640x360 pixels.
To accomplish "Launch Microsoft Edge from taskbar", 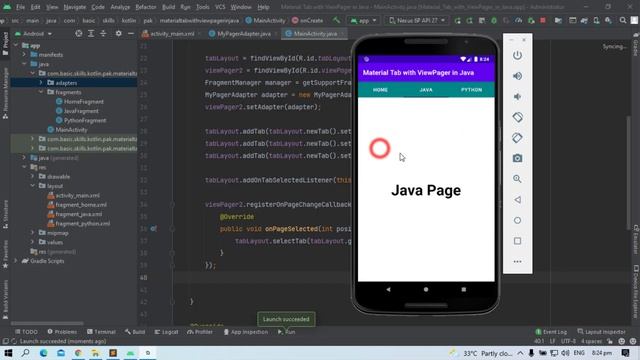I will (x=43, y=353).
